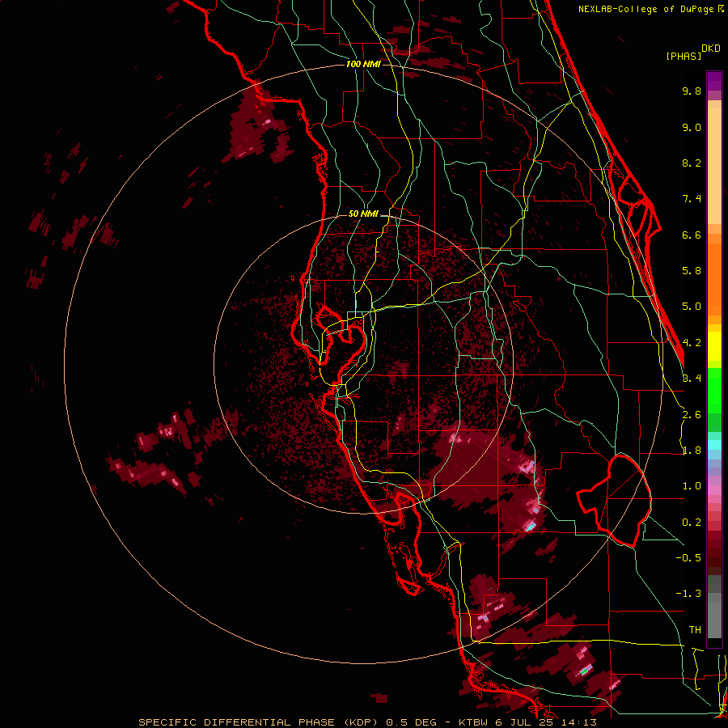
Task: Click the 8.2 scale value
Action: pyautogui.click(x=692, y=163)
